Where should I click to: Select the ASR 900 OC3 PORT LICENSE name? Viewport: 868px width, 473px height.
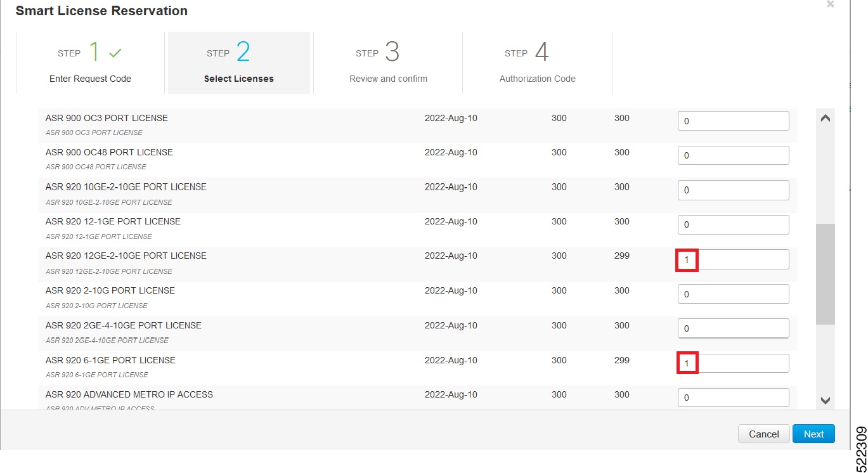pos(107,118)
